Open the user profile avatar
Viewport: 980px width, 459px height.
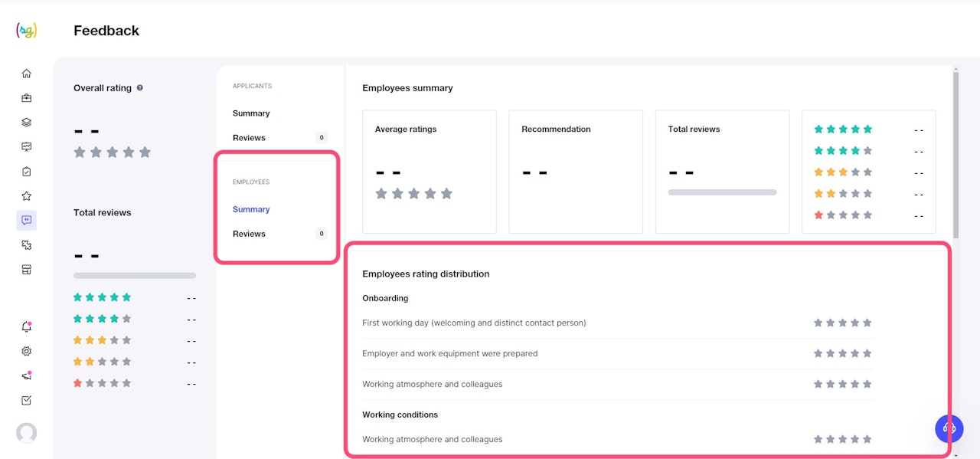click(27, 433)
